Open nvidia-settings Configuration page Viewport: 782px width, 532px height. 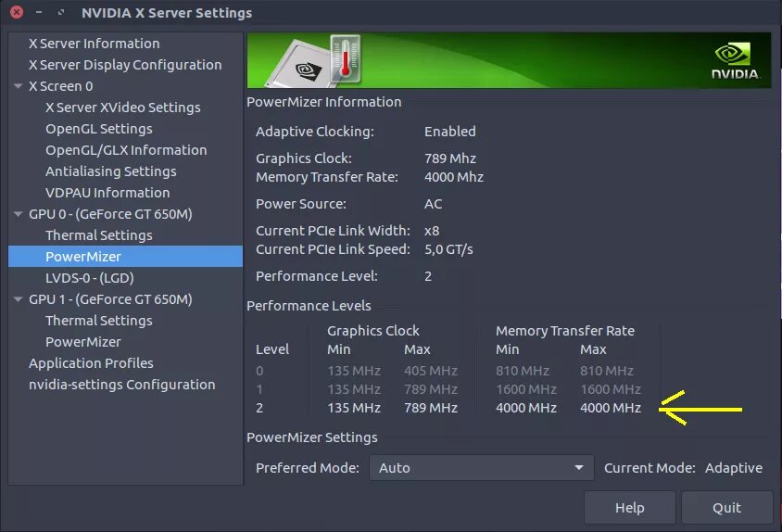coord(122,385)
